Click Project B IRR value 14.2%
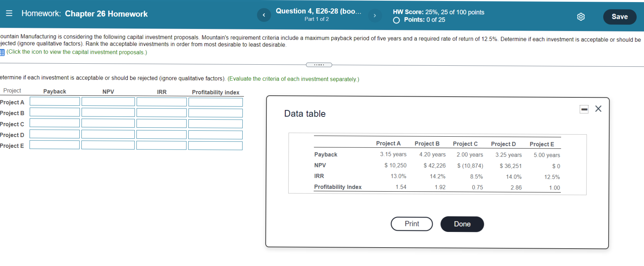 coord(438,177)
